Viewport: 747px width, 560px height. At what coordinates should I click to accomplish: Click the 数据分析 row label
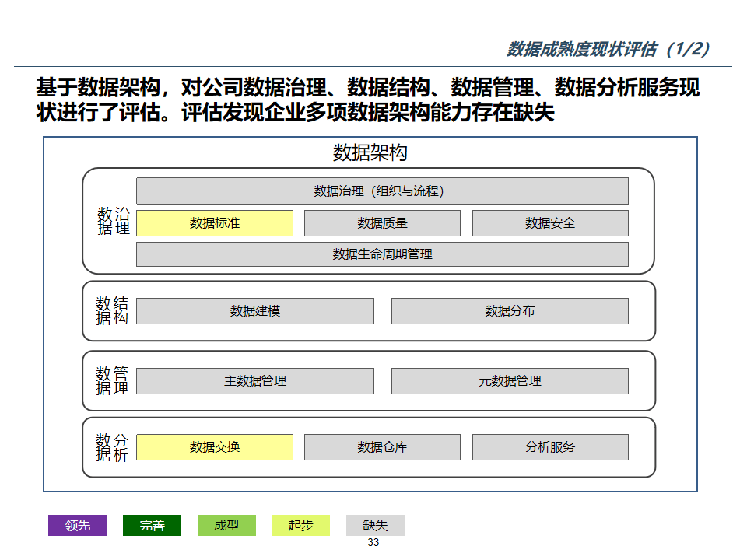point(112,448)
